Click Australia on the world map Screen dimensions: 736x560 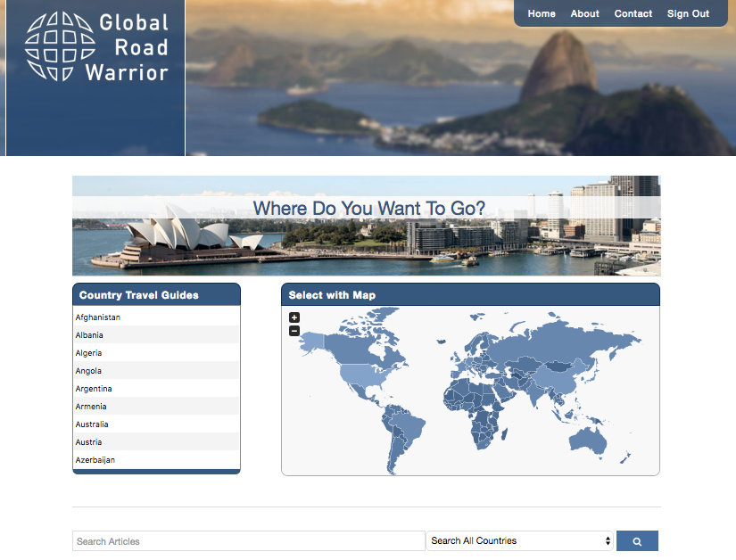pyautogui.click(x=590, y=438)
